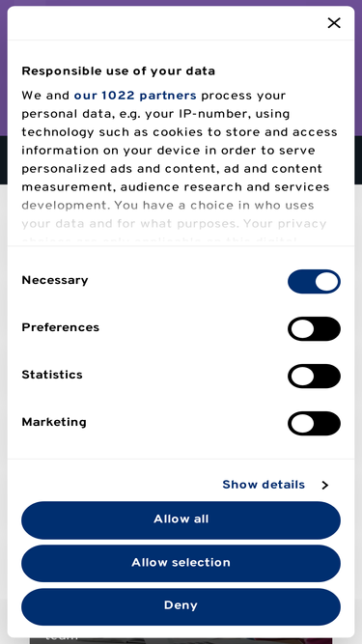
Task: Open the 'our 1022 partners' link
Action: 135,96
